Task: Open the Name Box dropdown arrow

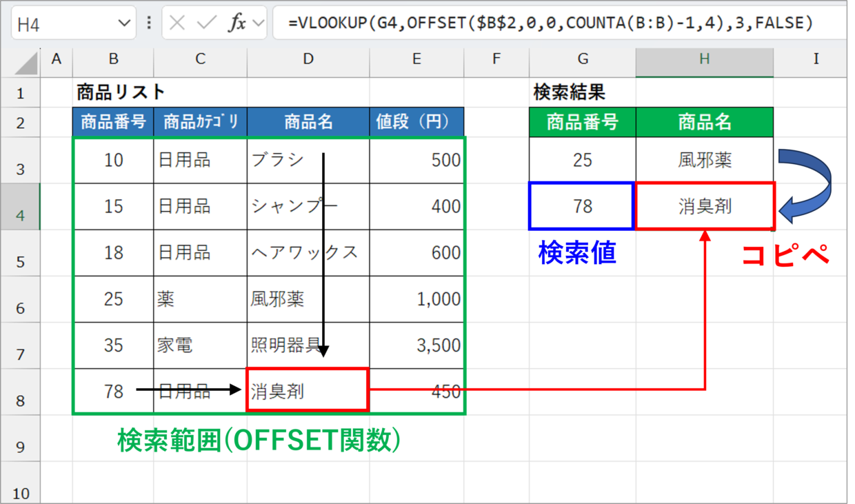Action: (x=124, y=23)
